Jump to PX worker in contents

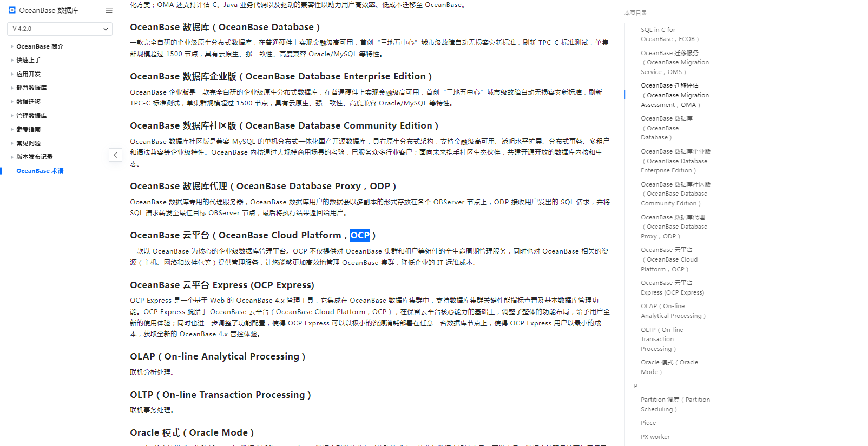tap(655, 437)
